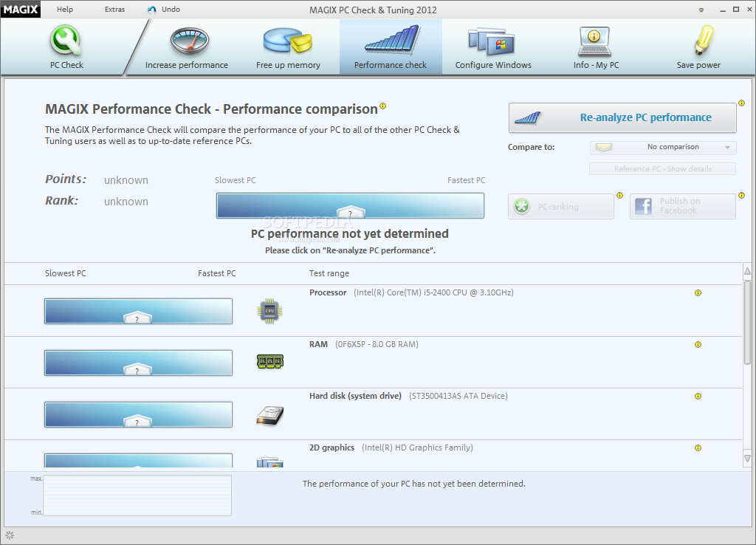Click the Processor test label

tap(328, 292)
